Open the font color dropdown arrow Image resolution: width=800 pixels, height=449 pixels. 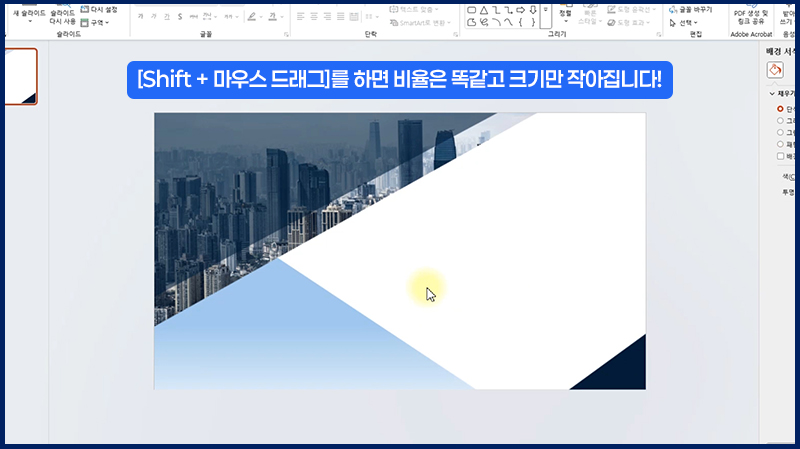coord(282,17)
